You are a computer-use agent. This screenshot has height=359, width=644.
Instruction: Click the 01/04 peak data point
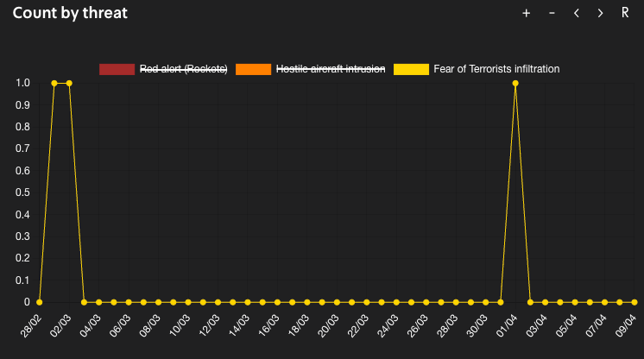point(515,84)
